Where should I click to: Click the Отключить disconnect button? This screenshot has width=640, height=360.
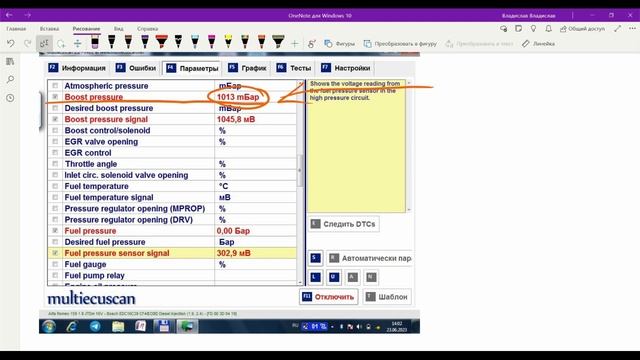pos(328,297)
